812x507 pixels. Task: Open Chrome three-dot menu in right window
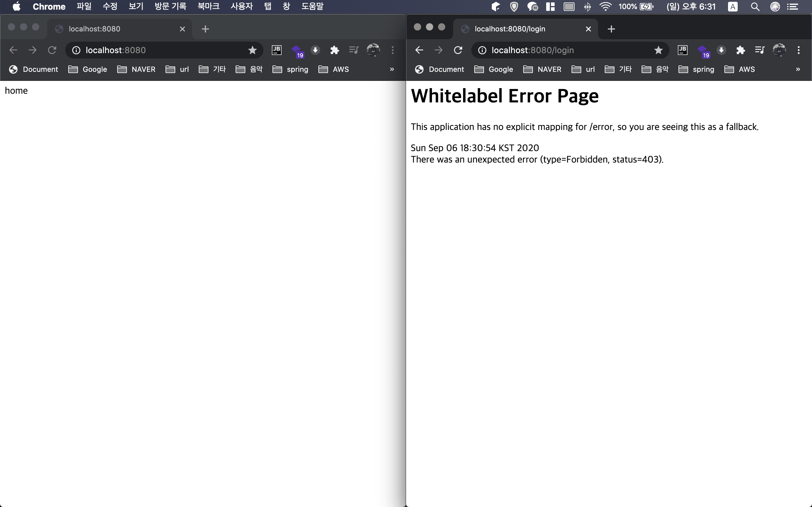coord(799,50)
